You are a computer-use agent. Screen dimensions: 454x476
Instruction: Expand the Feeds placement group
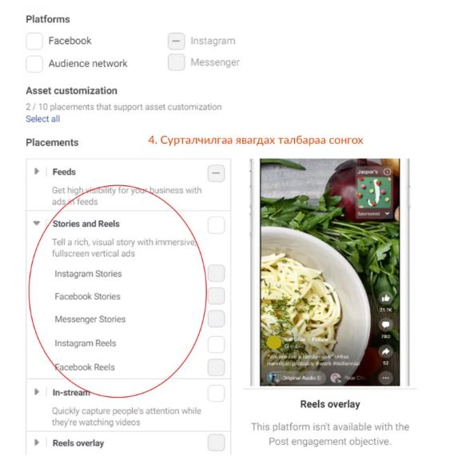37,172
